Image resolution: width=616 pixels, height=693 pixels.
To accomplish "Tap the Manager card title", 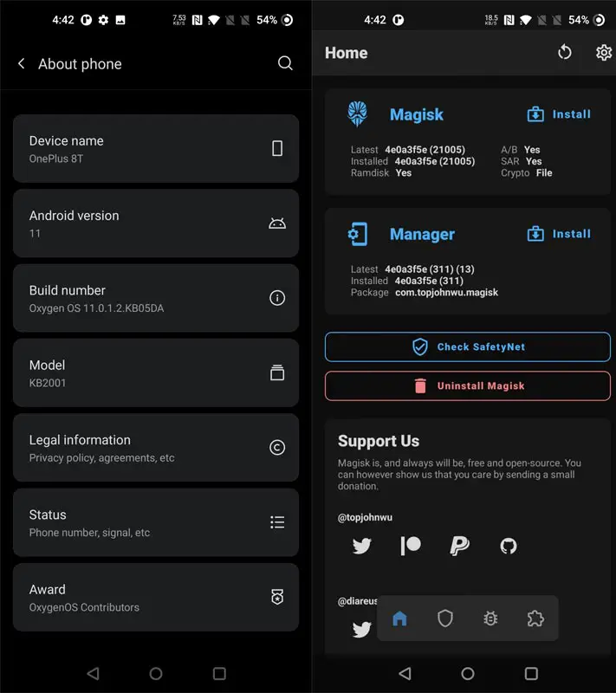I will [x=422, y=234].
